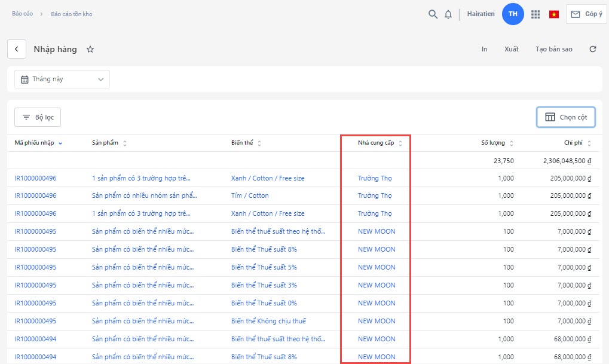Click the Báo cáo tồn kho breadcrumb
This screenshot has height=364, width=609.
pos(72,14)
